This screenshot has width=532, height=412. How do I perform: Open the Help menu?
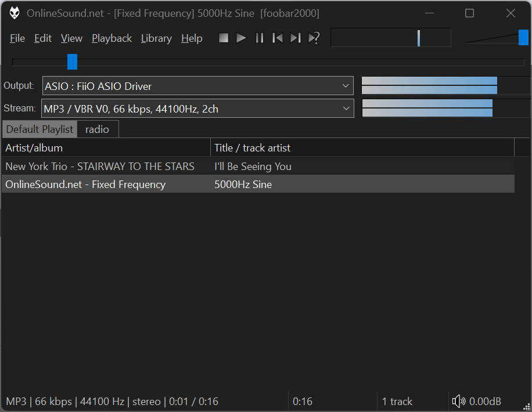192,38
